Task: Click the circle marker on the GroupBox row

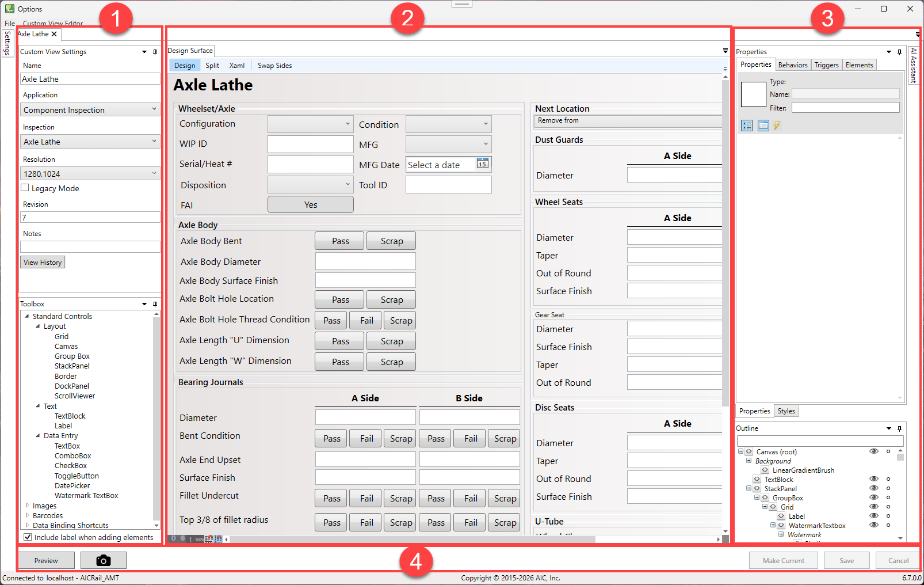Action: click(x=888, y=497)
